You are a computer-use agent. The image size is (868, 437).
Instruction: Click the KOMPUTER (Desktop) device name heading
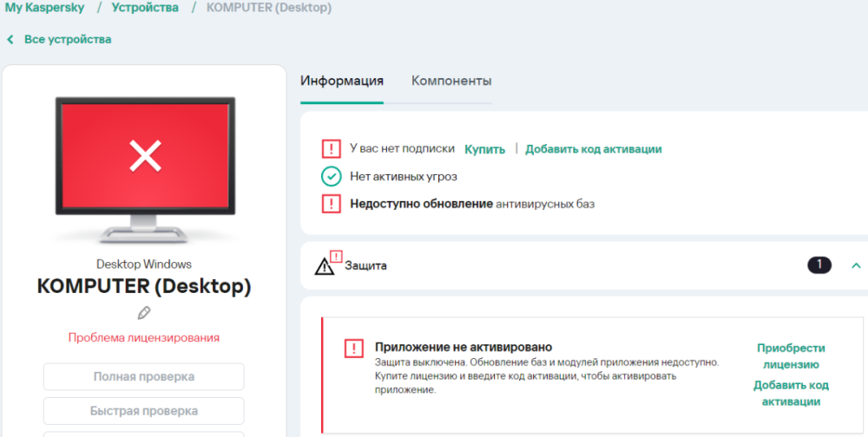tap(144, 286)
